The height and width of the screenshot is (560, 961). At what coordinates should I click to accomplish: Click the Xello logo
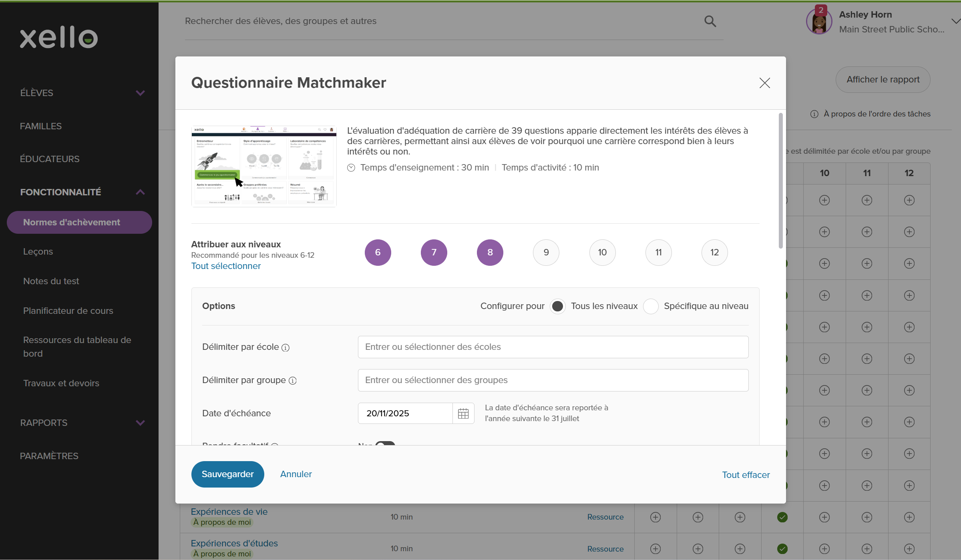[59, 38]
